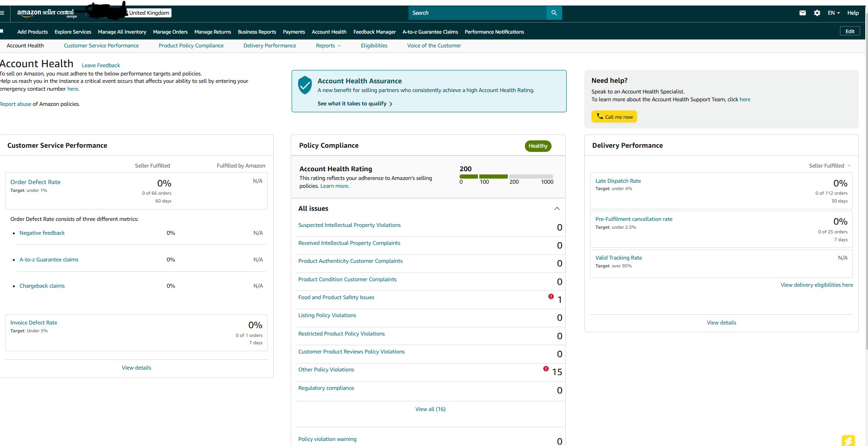
Task: Open Suspected Intellectual Property Violations
Action: (x=349, y=225)
